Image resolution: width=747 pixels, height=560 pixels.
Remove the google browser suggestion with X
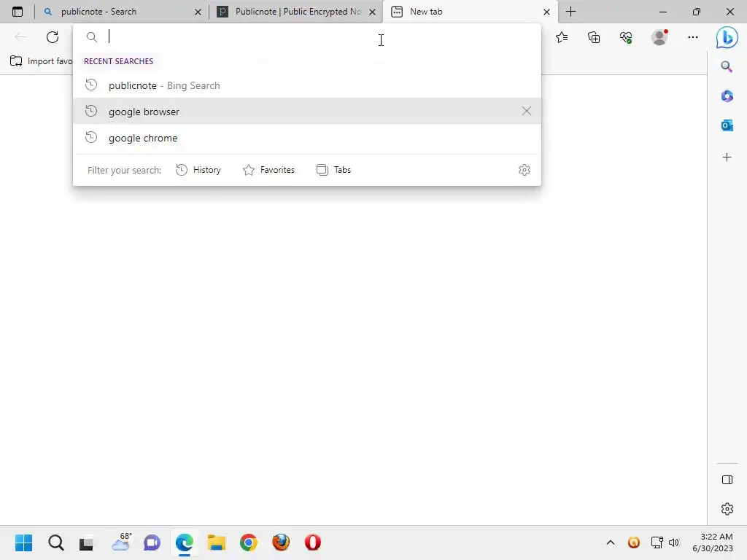point(527,111)
